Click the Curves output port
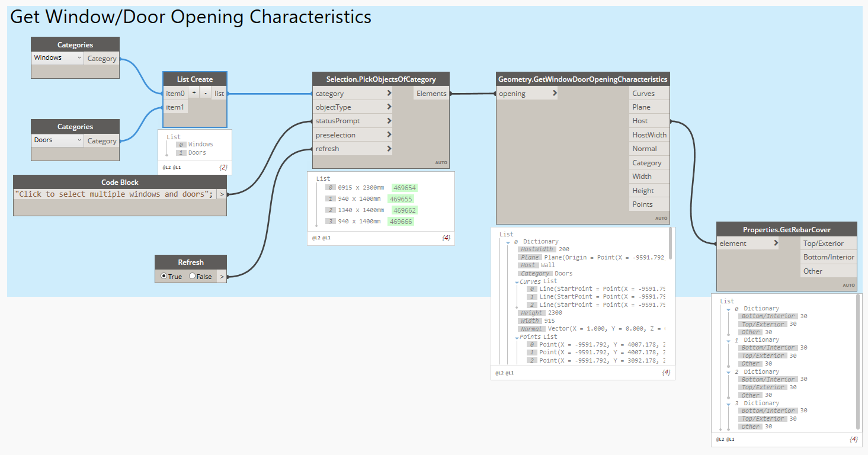Image resolution: width=868 pixels, height=455 pixels. tap(649, 94)
